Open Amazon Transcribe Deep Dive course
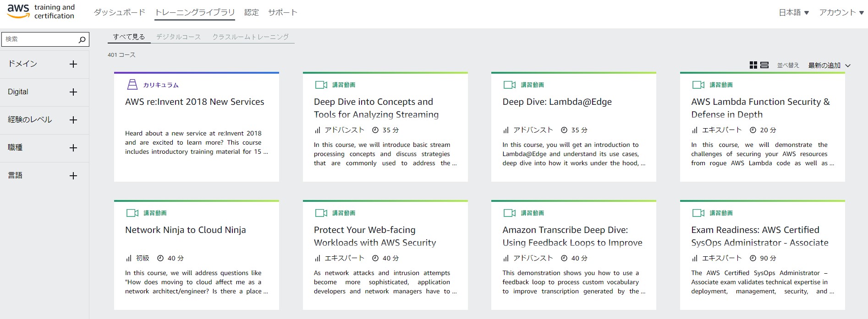This screenshot has width=868, height=319. coord(572,236)
